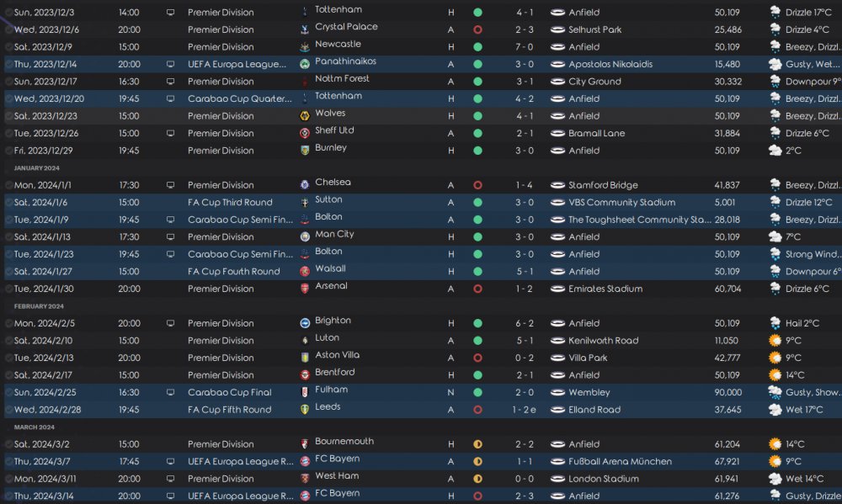Click the JANUARY 2024 month header
This screenshot has width=842, height=504.
(36, 168)
